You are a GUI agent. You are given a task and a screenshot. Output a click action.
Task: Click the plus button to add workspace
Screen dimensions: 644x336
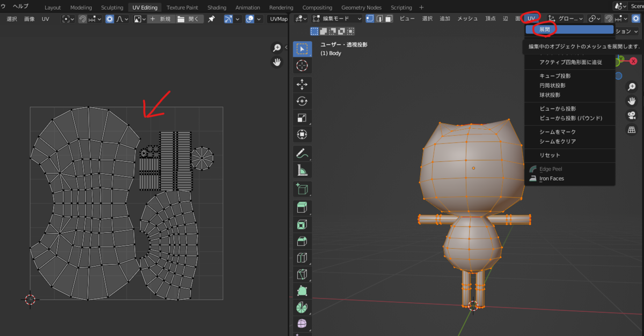click(421, 8)
